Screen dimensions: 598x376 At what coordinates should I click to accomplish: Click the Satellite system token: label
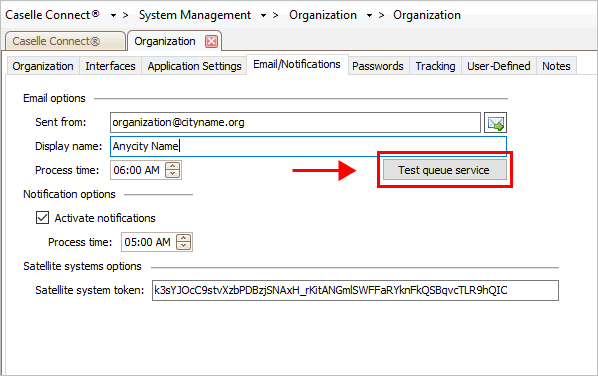pos(90,291)
